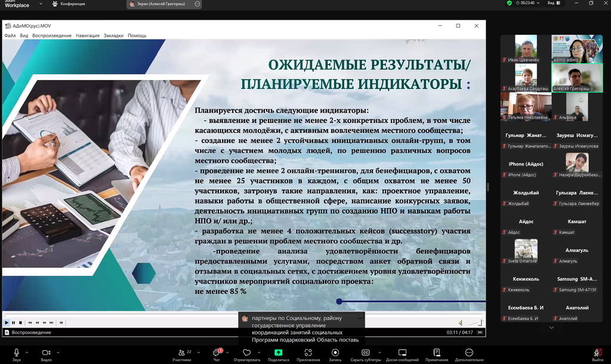Image resolution: width=611 pixels, height=364 pixels.
Task: Open Приложения apps in Zoom toolbar
Action: (x=308, y=354)
